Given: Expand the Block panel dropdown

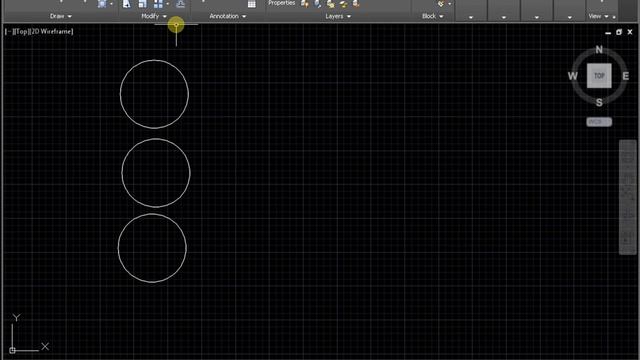Looking at the screenshot, I should pyautogui.click(x=432, y=16).
